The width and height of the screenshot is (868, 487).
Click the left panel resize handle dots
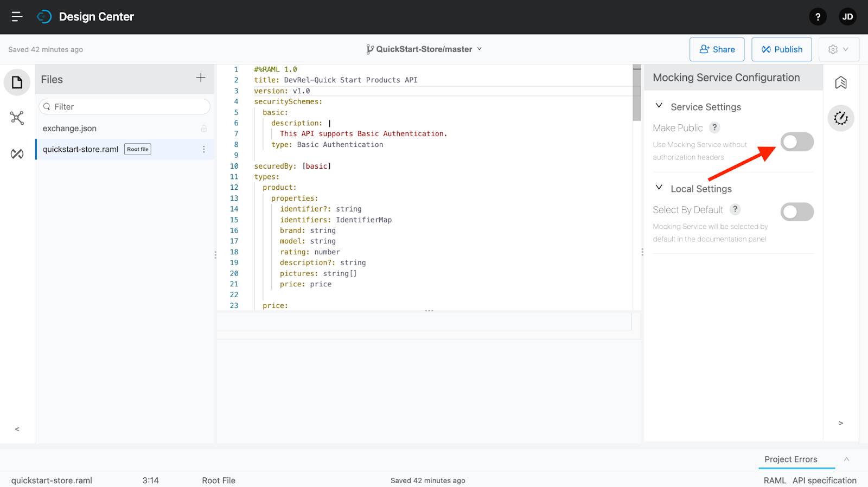point(215,254)
